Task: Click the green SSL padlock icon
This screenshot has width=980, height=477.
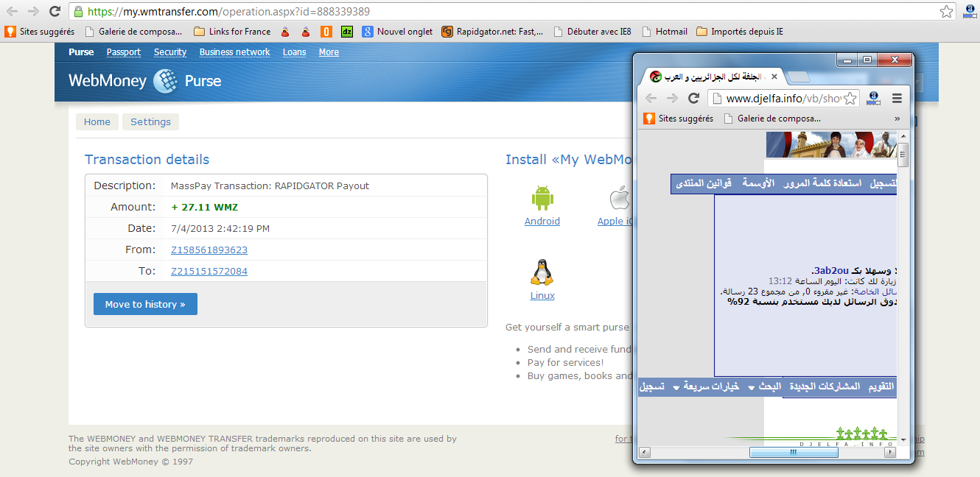Action: [79, 12]
